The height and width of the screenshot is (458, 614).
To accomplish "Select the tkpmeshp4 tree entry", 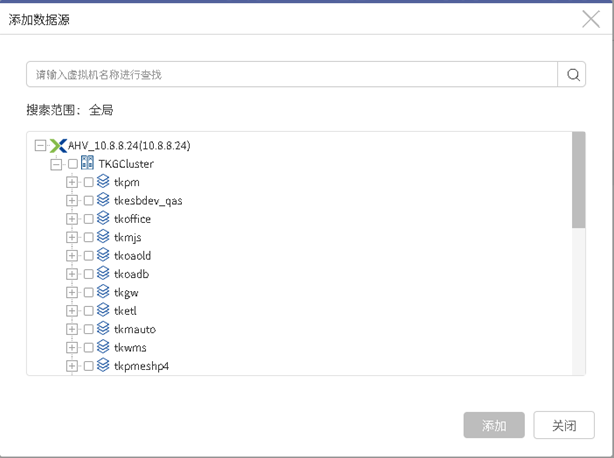I will 141,366.
